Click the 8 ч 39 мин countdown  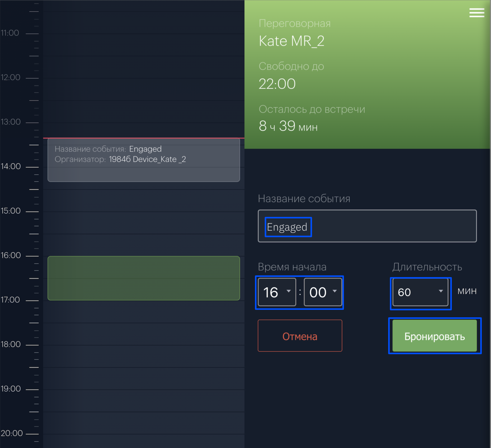(x=288, y=126)
